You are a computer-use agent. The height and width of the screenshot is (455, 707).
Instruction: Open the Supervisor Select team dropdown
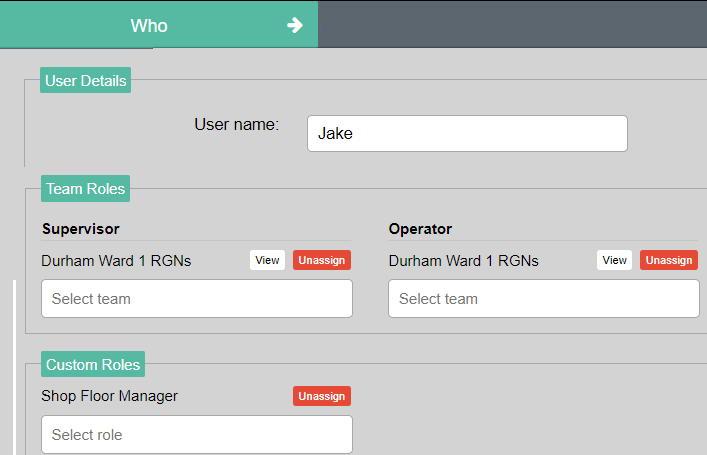tap(197, 299)
